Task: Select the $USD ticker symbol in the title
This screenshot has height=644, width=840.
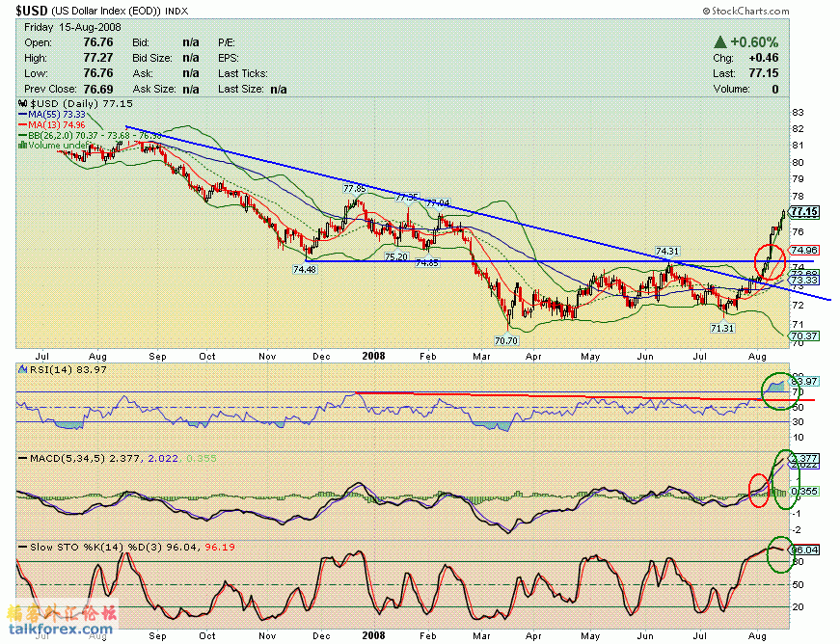Action: coord(32,11)
